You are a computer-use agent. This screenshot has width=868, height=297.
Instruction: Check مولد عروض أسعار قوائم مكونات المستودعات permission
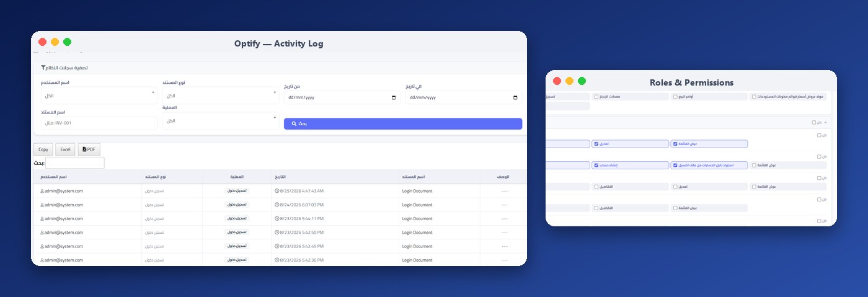[754, 97]
